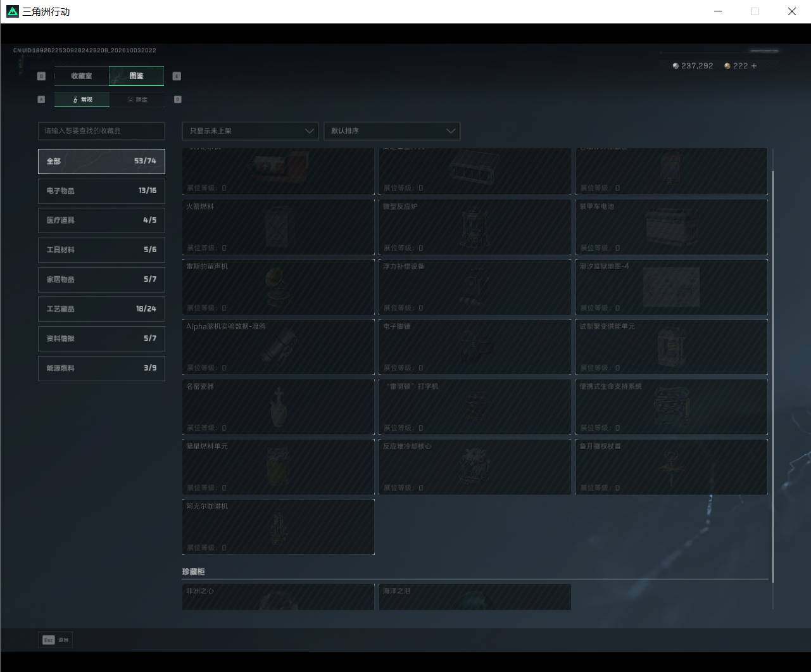This screenshot has height=672, width=811.
Task: Click the 237,292 currency balance
Action: (x=693, y=66)
